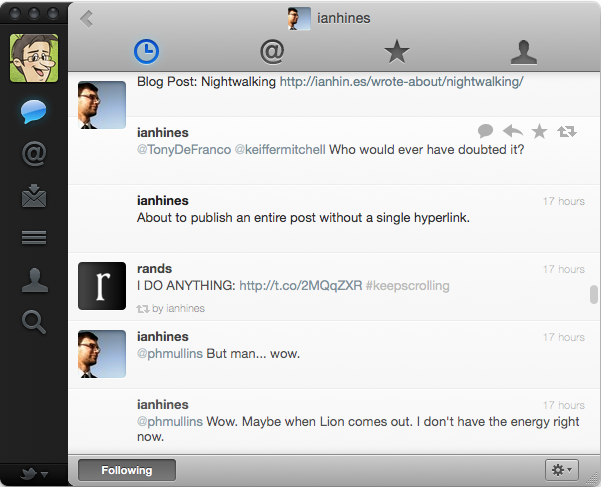This screenshot has width=601, height=487.
Task: View conversation for TonyDeFranco reply tweet
Action: coord(485,131)
